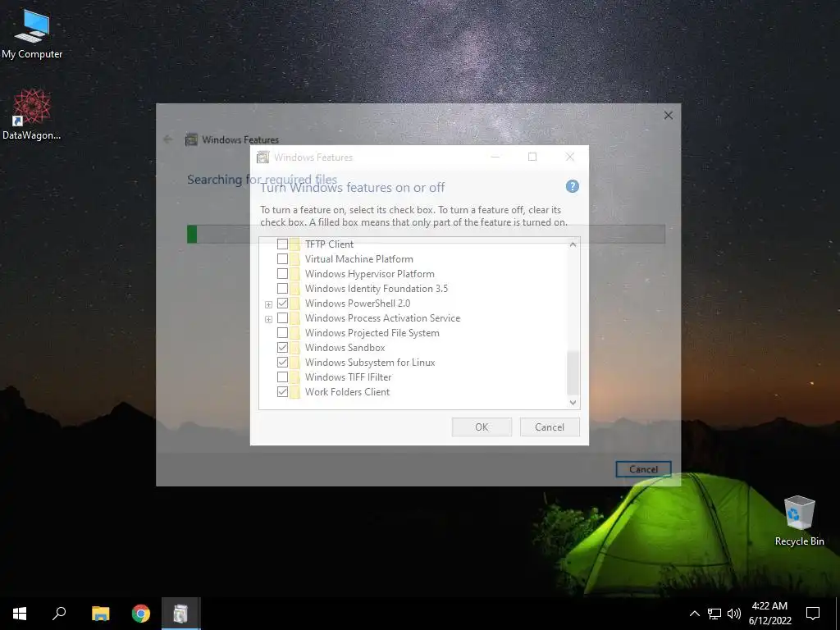The height and width of the screenshot is (630, 840).
Task: Open the network status tray icon
Action: tap(714, 614)
